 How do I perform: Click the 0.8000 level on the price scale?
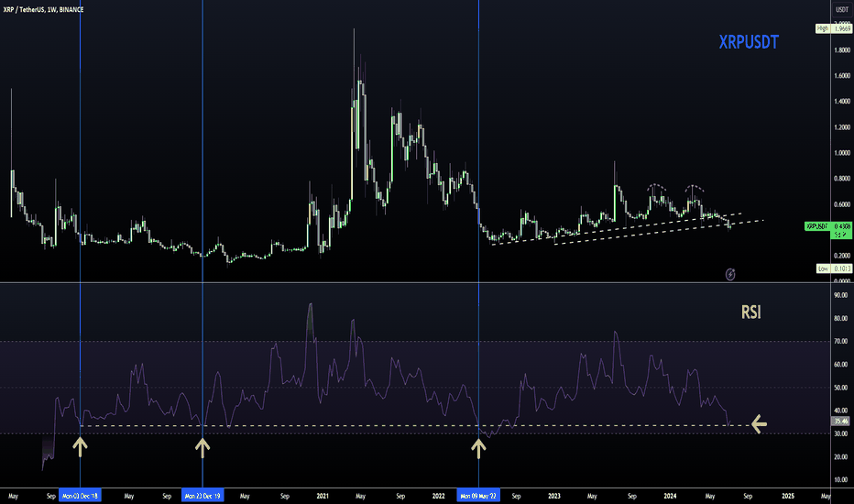tap(842, 179)
